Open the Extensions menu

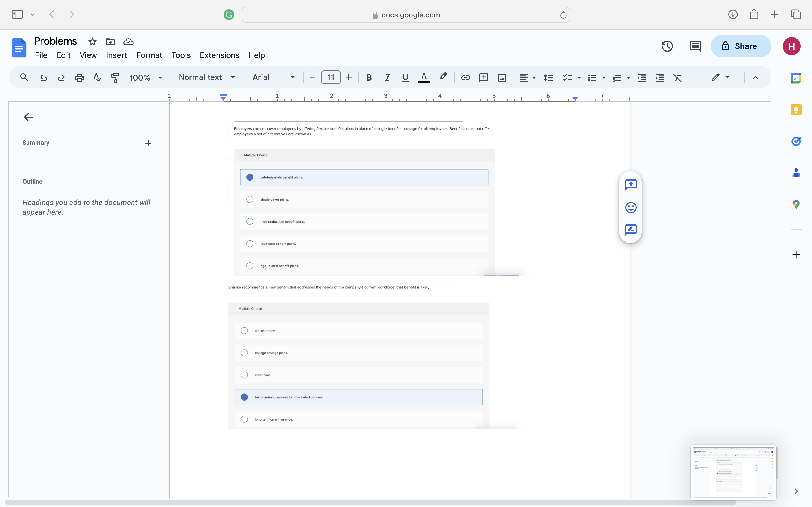(x=219, y=55)
